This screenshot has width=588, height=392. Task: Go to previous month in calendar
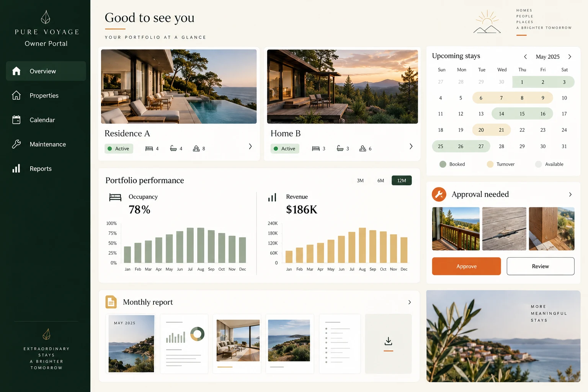(526, 57)
